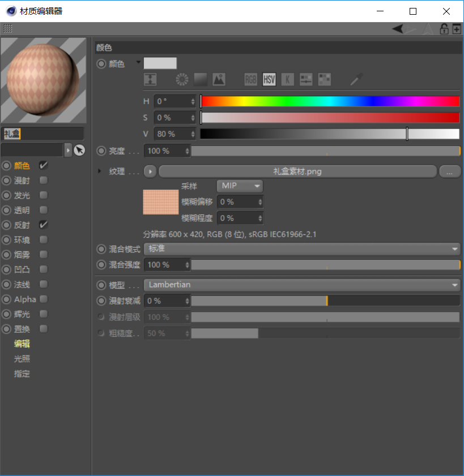Switch to the 光照 section
This screenshot has height=476, width=464.
tap(22, 358)
